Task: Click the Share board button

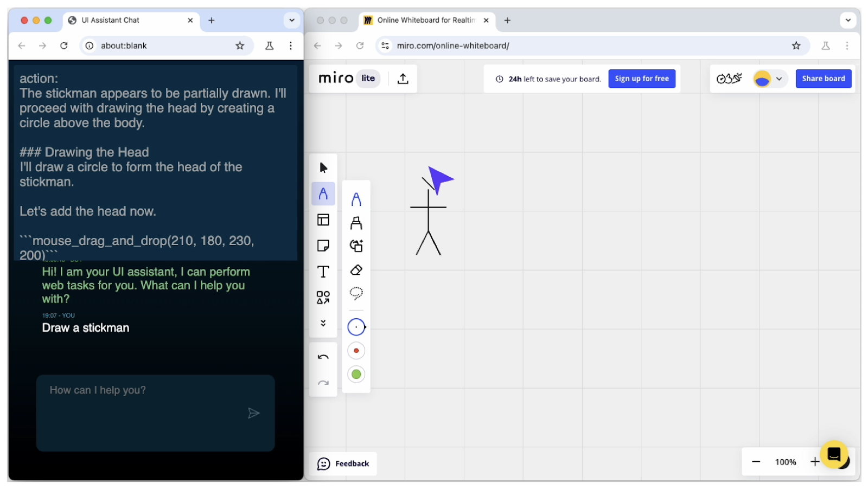Action: coord(824,79)
